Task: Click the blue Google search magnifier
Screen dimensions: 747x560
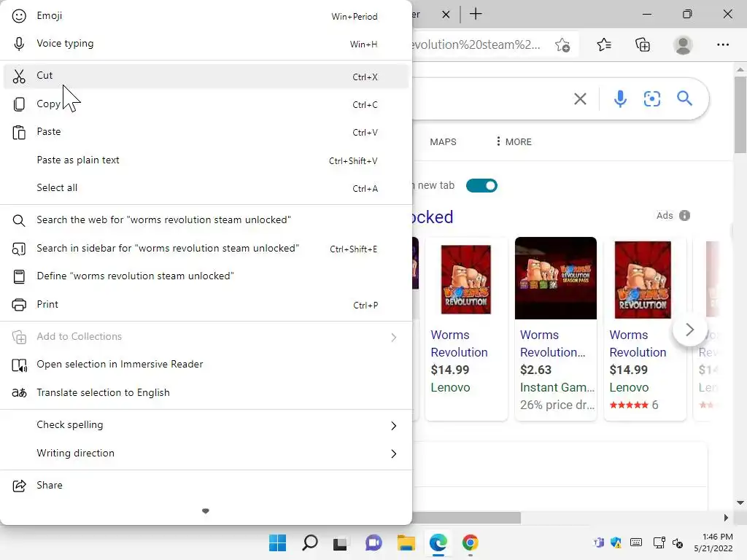Action: point(684,98)
